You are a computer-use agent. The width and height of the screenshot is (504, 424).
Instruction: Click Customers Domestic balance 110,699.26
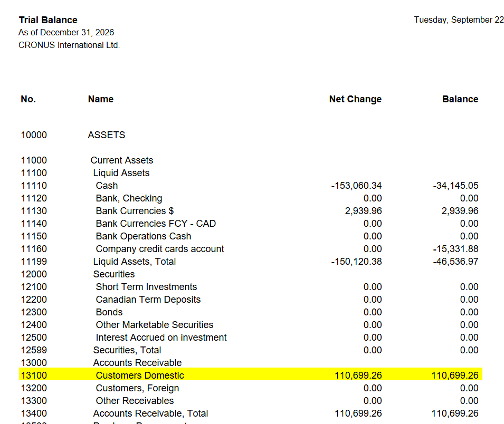(454, 375)
